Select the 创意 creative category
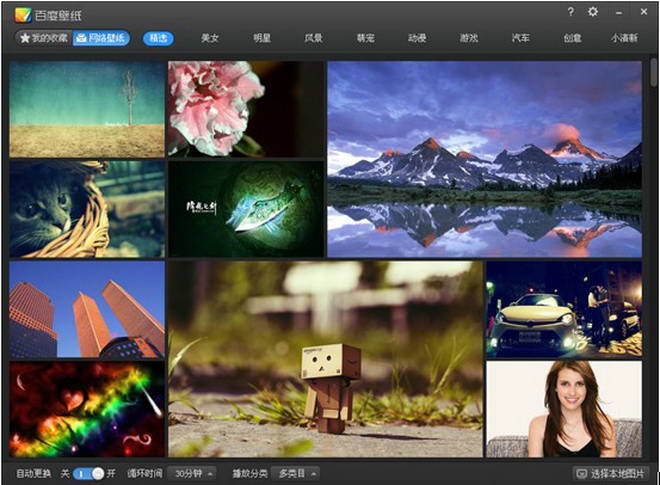Viewport: 660px width, 485px height. point(572,38)
